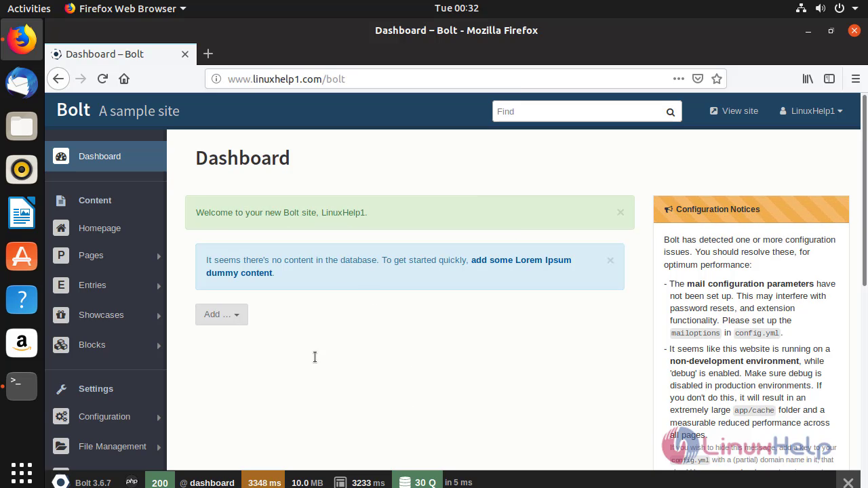868x488 pixels.
Task: Show applications grid in dock
Action: point(22,472)
